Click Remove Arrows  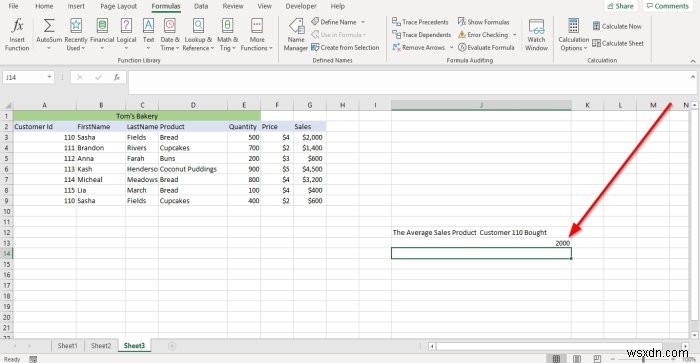click(419, 47)
